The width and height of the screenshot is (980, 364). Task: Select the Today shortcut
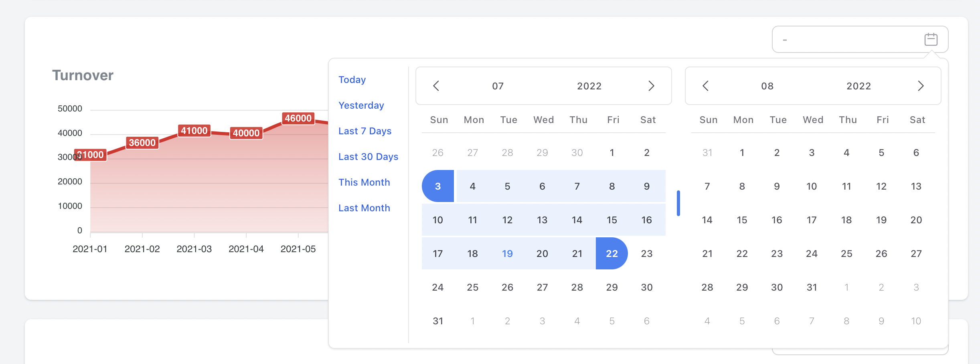352,80
